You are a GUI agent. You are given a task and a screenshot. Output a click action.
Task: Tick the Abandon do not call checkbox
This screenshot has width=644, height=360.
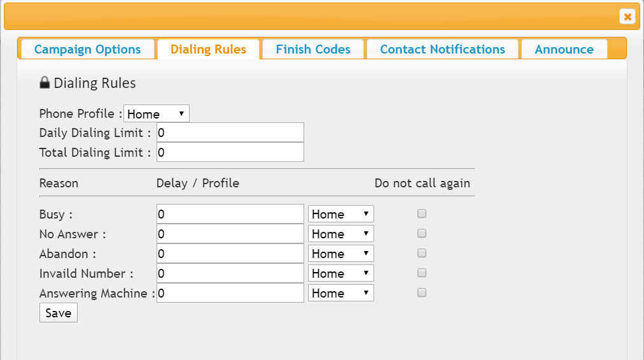pyautogui.click(x=421, y=253)
